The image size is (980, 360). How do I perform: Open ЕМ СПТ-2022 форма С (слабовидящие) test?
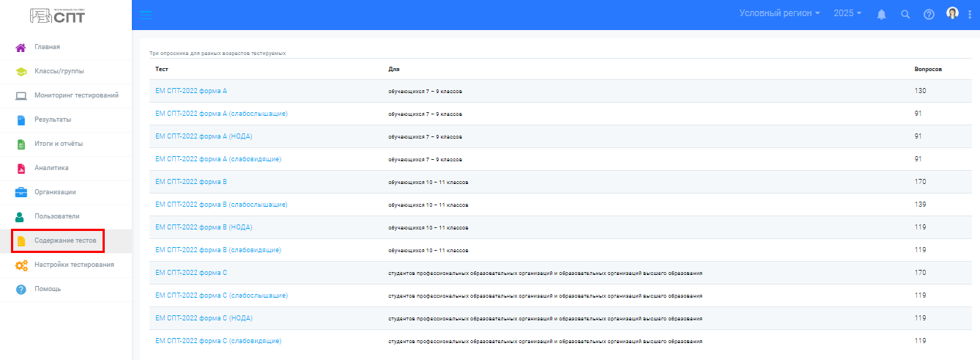pyautogui.click(x=218, y=341)
